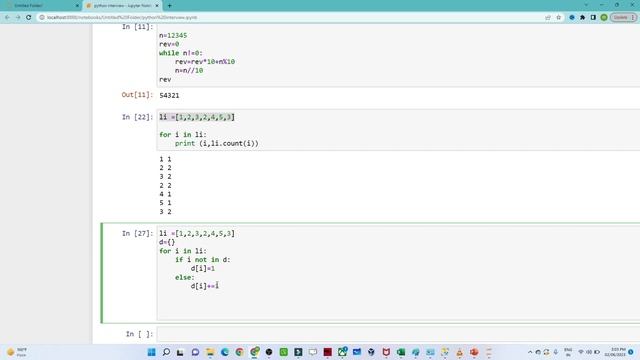Open the Windows Start menu
The width and height of the screenshot is (640, 360).
tap(151, 352)
